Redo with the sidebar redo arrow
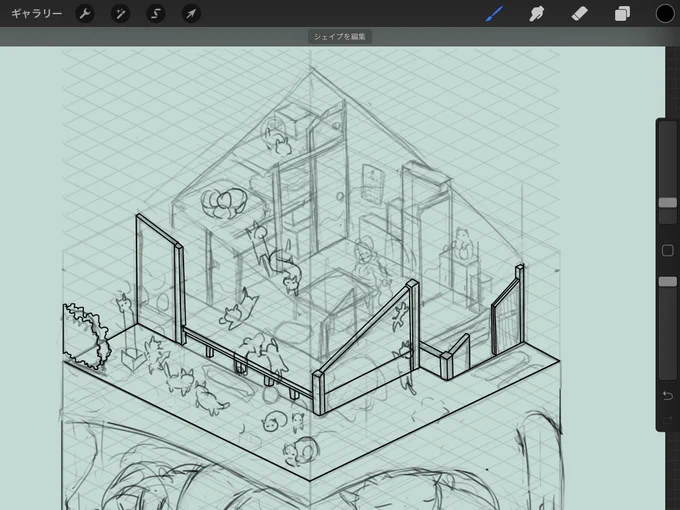The image size is (680, 510). (667, 419)
